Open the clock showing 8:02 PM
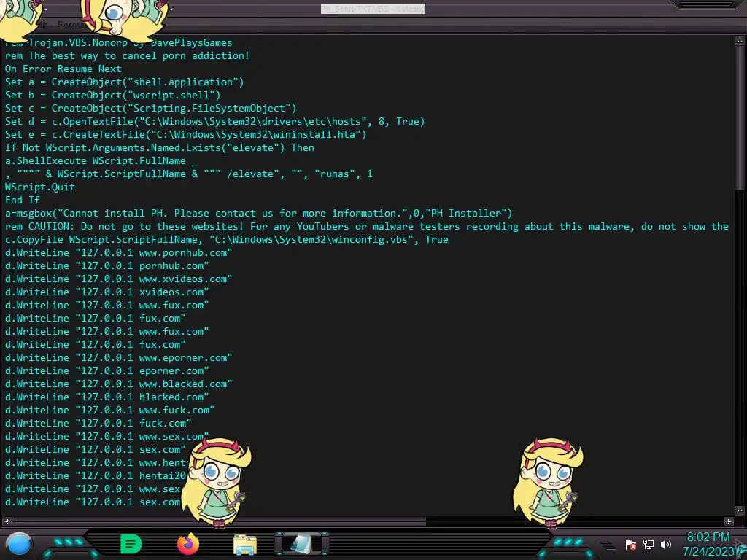Screen dimensions: 747x560 (x=708, y=544)
